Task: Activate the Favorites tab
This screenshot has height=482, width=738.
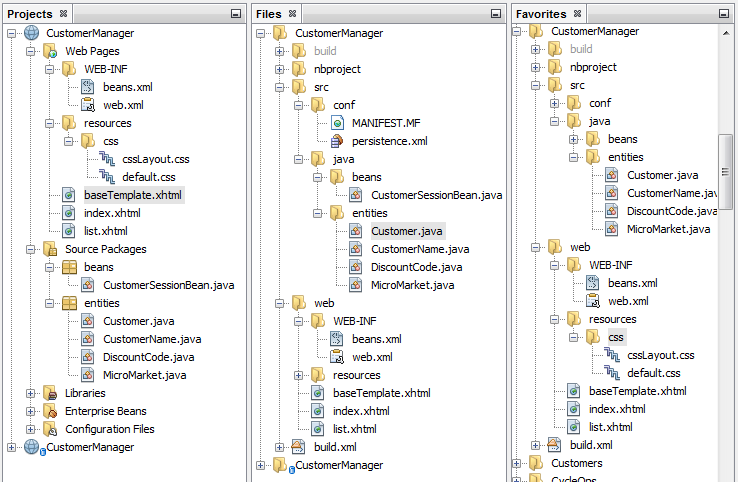Action: 541,14
